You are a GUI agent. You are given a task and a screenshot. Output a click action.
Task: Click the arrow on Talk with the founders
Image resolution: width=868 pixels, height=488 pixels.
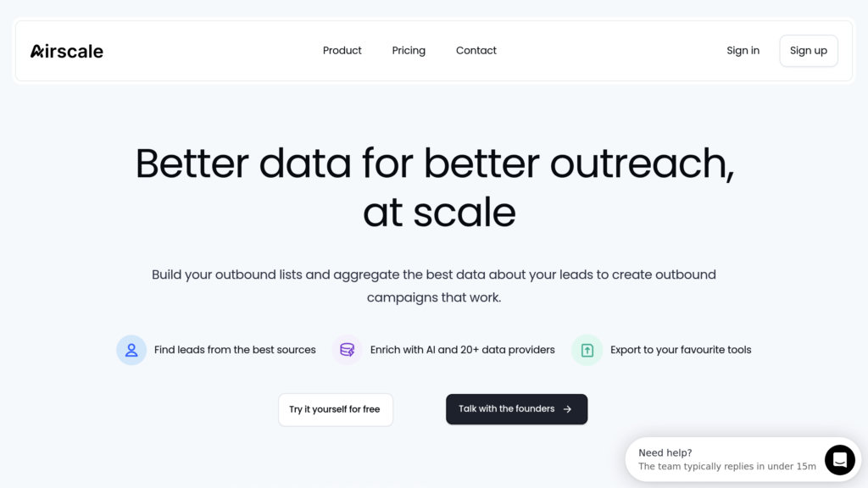568,409
